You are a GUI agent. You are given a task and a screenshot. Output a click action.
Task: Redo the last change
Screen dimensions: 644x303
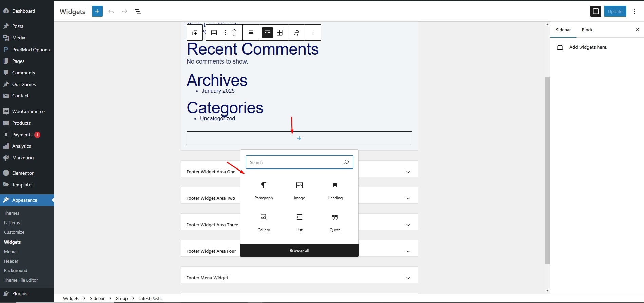click(124, 11)
